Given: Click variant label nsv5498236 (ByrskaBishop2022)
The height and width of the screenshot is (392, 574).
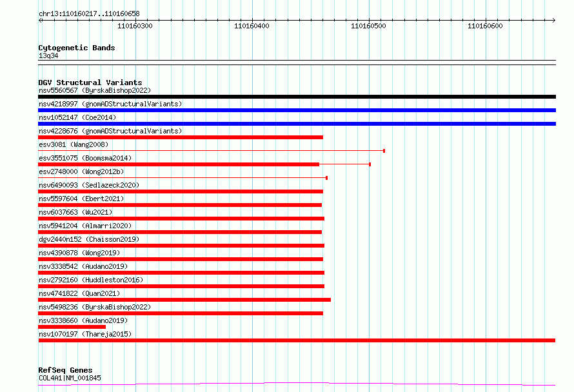Looking at the screenshot, I should coord(95,307).
